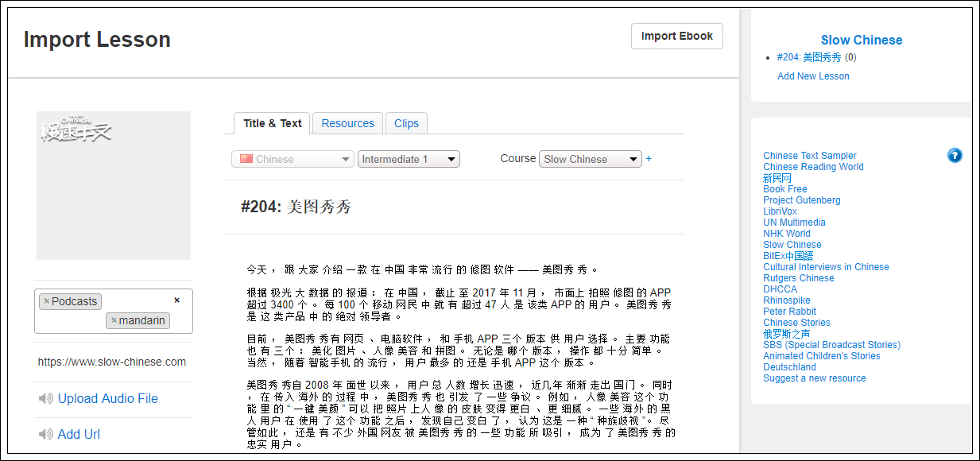Click the blue help question mark icon
This screenshot has width=980, height=461.
pos(955,156)
